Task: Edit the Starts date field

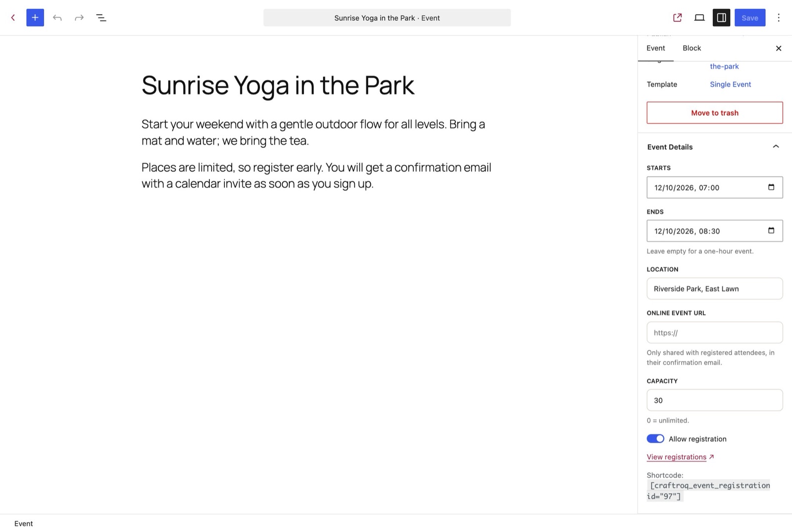Action: click(715, 188)
